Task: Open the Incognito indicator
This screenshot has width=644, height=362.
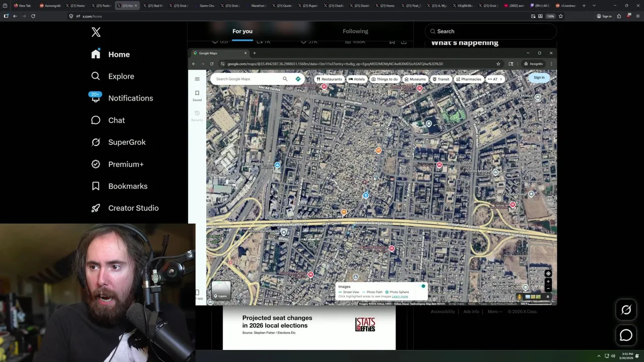Action: 533,64
